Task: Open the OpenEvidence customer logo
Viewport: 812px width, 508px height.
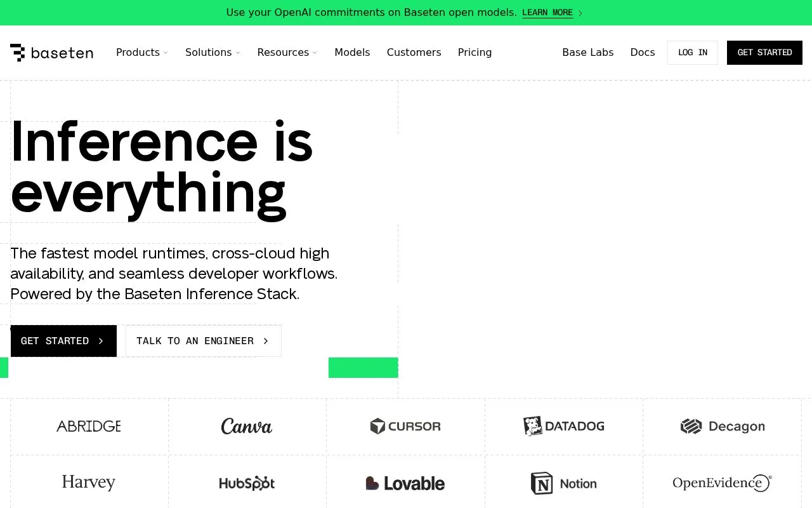Action: tap(723, 483)
